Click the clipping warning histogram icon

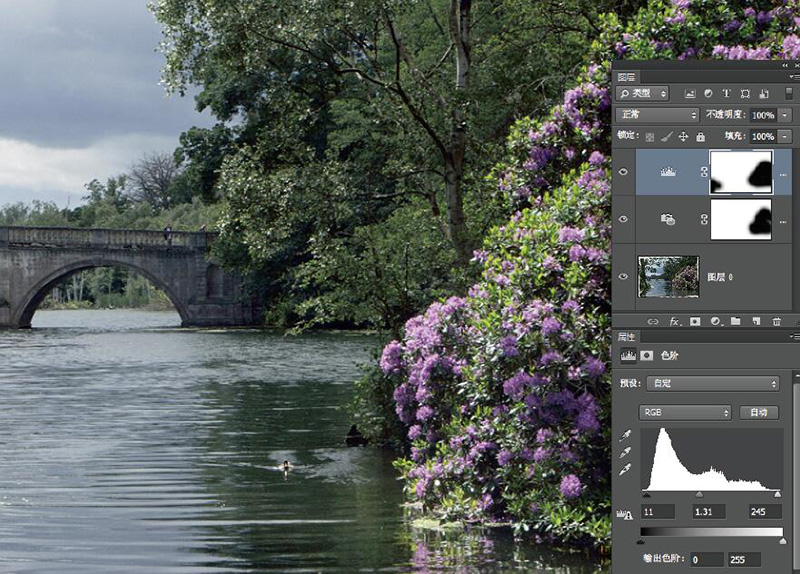tap(625, 515)
